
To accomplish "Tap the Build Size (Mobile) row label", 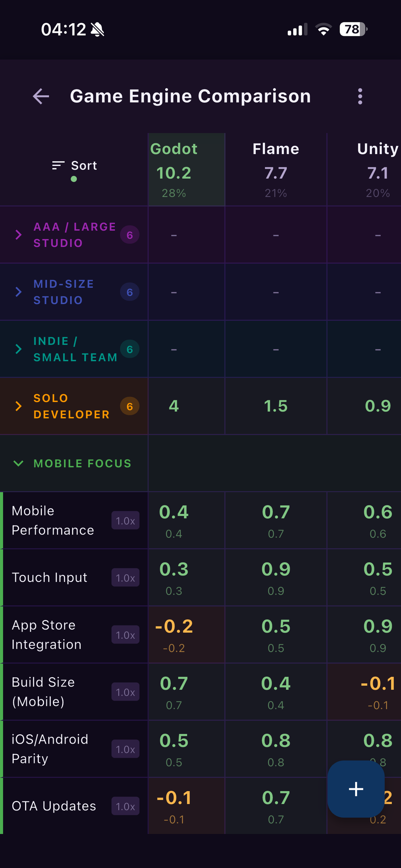I will click(x=43, y=692).
